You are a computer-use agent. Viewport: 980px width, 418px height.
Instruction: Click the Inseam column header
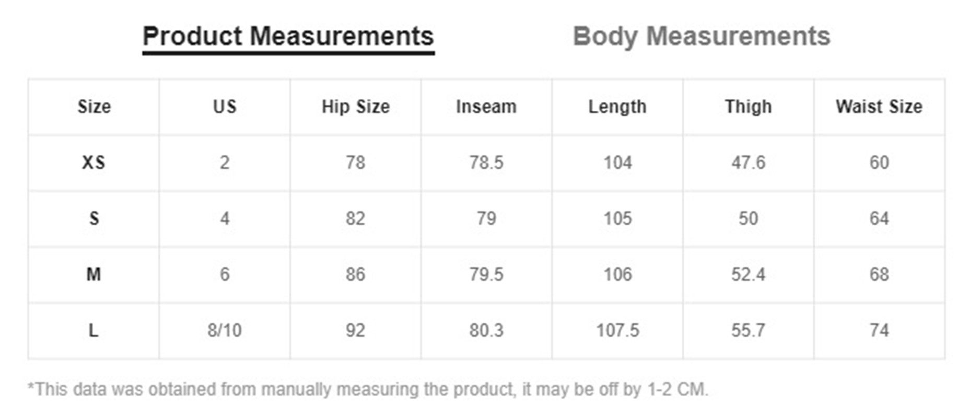click(486, 107)
